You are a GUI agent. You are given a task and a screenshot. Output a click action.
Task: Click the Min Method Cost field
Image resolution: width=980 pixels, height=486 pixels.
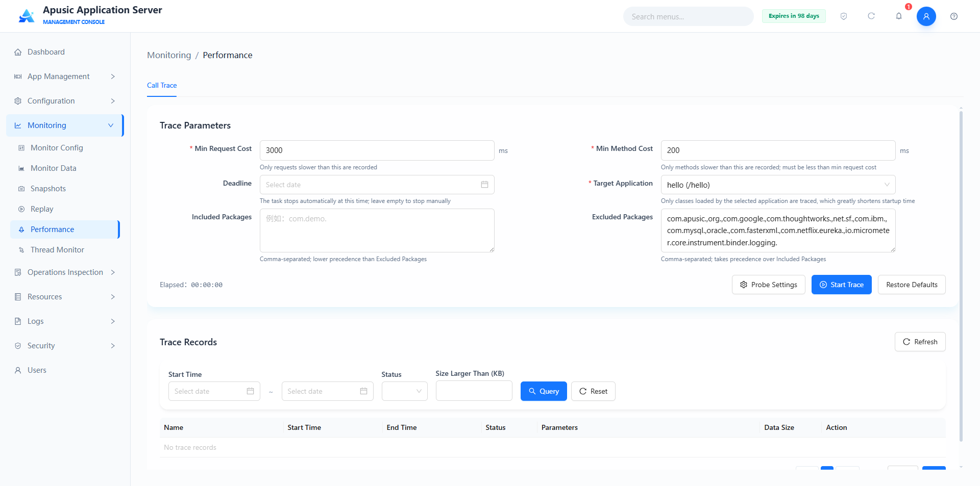pyautogui.click(x=778, y=150)
